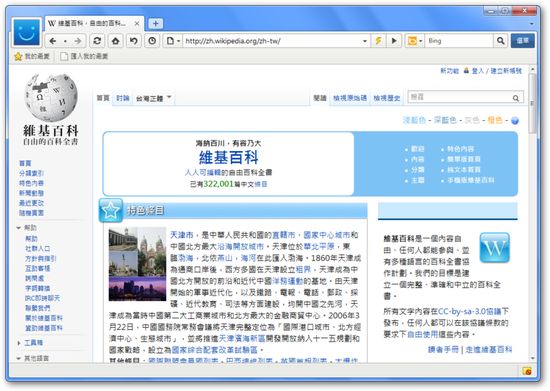
Task: Switch theme with the 淺藍色 link
Action: click(414, 120)
